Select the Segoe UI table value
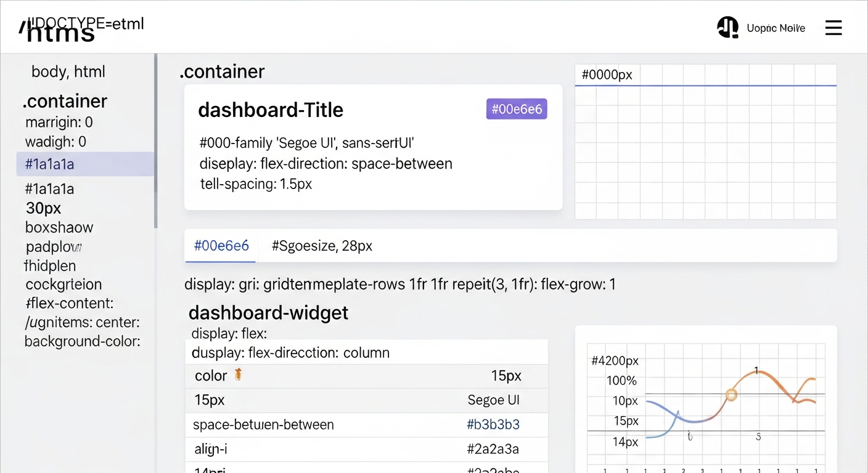Image resolution: width=868 pixels, height=473 pixels. pyautogui.click(x=493, y=400)
